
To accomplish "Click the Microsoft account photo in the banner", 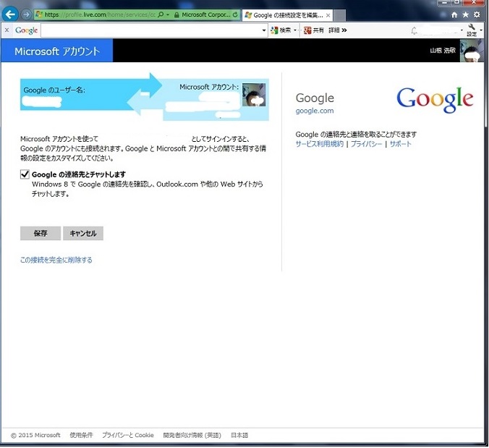I will 254,95.
